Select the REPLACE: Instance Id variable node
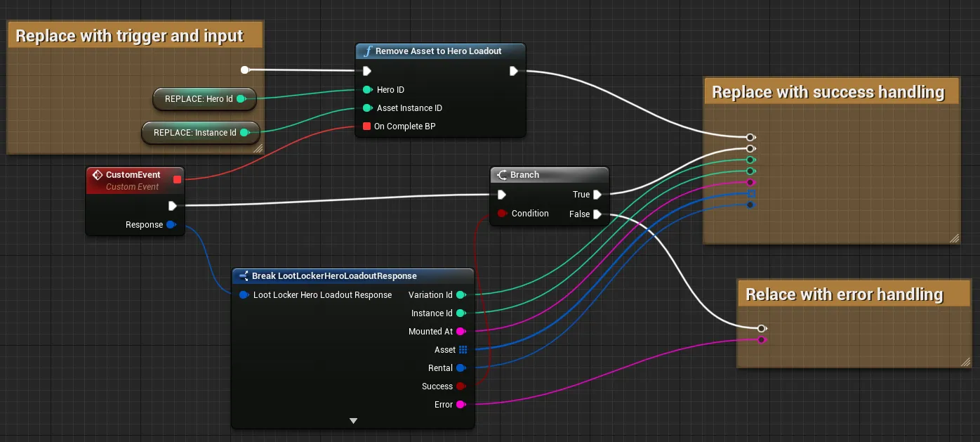Viewport: 980px width, 442px height. [201, 132]
